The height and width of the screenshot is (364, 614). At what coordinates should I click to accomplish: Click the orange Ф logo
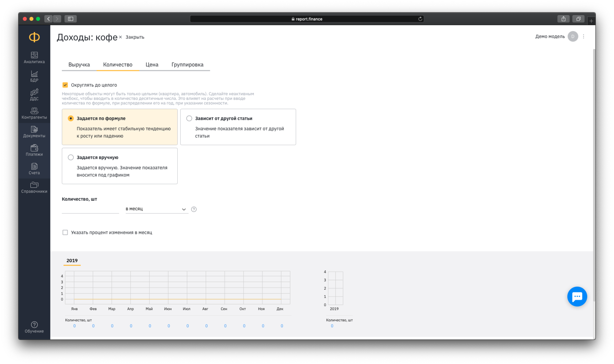coord(34,37)
